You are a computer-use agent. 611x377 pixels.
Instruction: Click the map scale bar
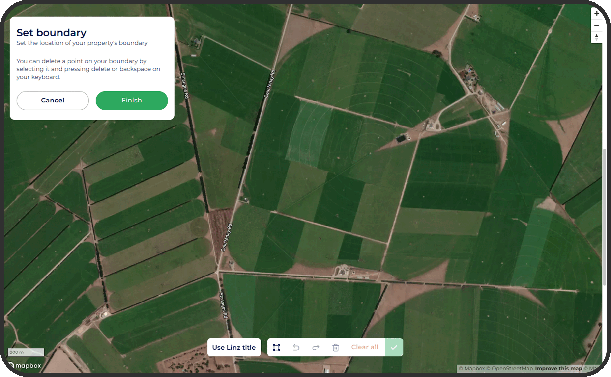26,352
